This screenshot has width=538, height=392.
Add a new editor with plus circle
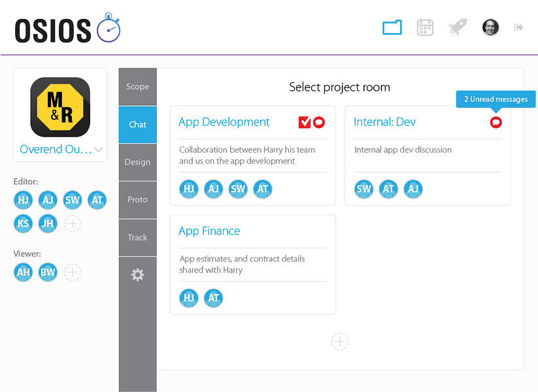(73, 223)
